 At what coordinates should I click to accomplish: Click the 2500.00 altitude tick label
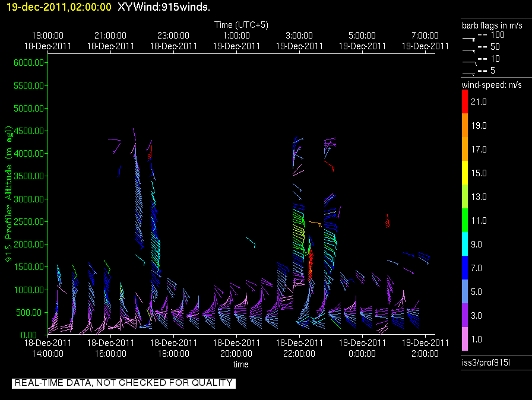click(29, 222)
